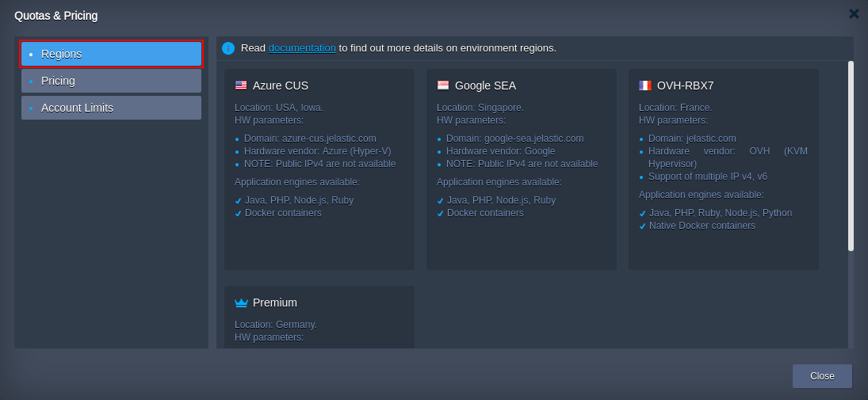Click the Google SEA region title
This screenshot has width=868, height=400.
tap(485, 86)
